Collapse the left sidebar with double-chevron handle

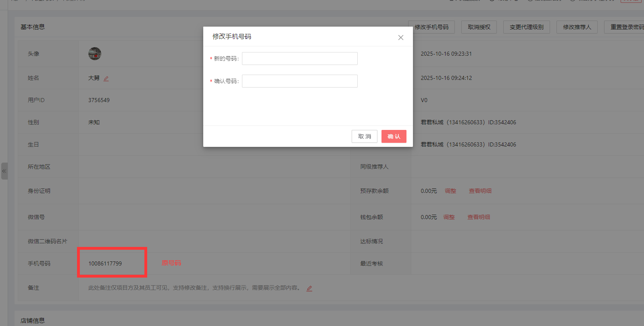4,171
